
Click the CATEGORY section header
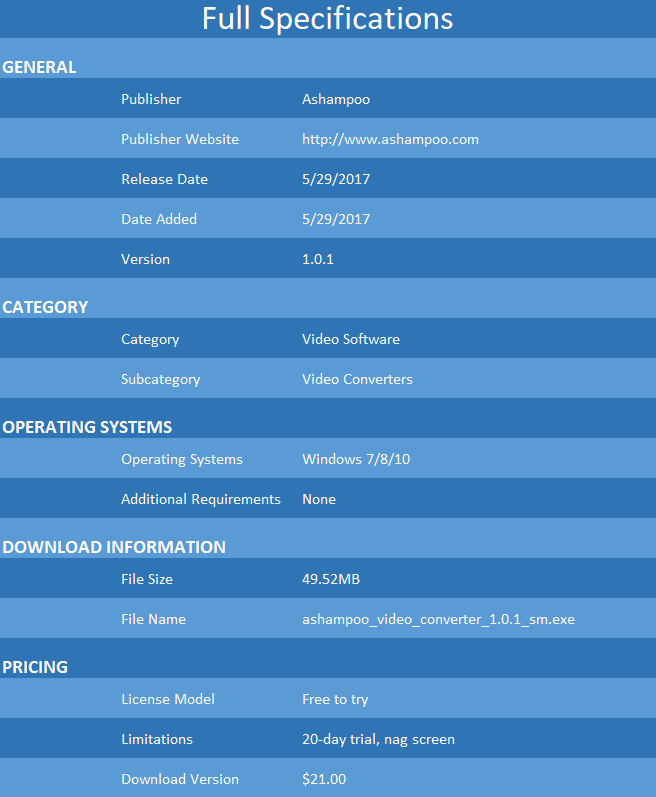[45, 307]
